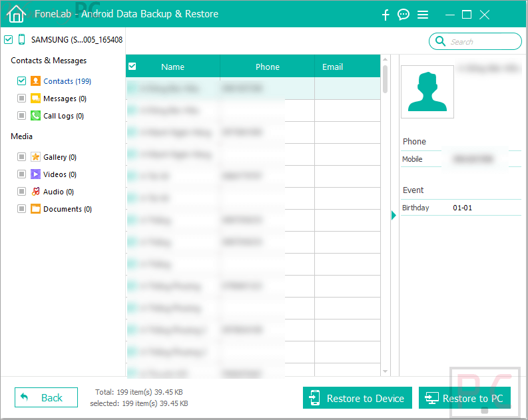528x420 pixels.
Task: Click the SAMSUNG device phone icon
Action: pos(21,39)
